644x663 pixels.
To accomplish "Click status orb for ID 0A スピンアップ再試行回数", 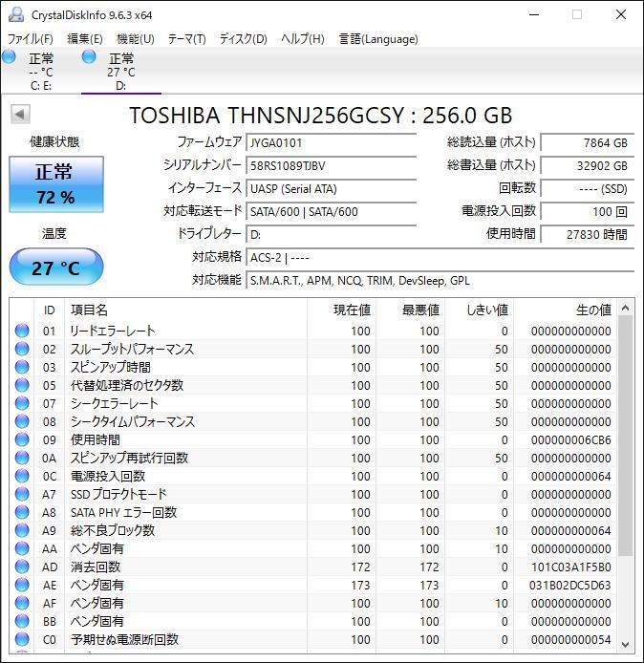I will click(22, 458).
